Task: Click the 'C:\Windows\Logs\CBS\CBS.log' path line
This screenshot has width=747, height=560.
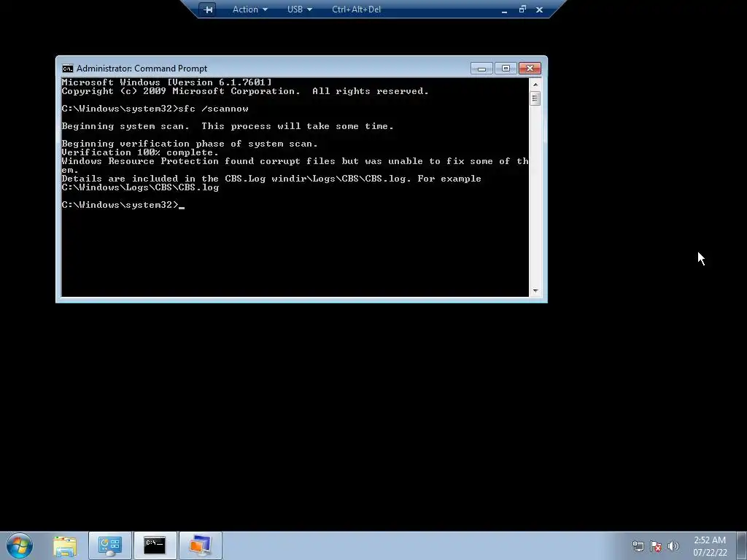Action: tap(140, 187)
